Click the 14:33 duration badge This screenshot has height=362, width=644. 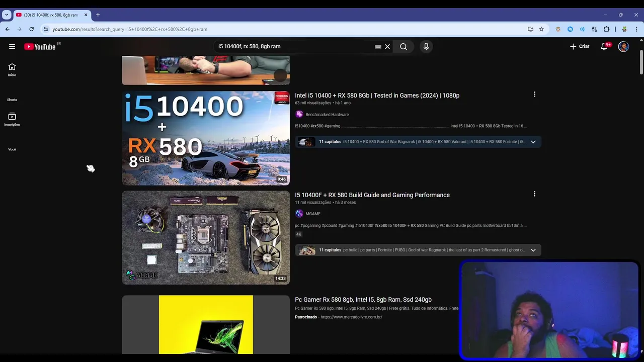(x=280, y=279)
